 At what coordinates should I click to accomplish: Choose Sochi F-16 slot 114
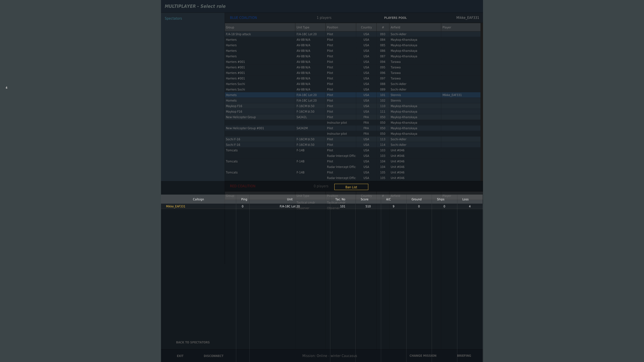coord(352,145)
